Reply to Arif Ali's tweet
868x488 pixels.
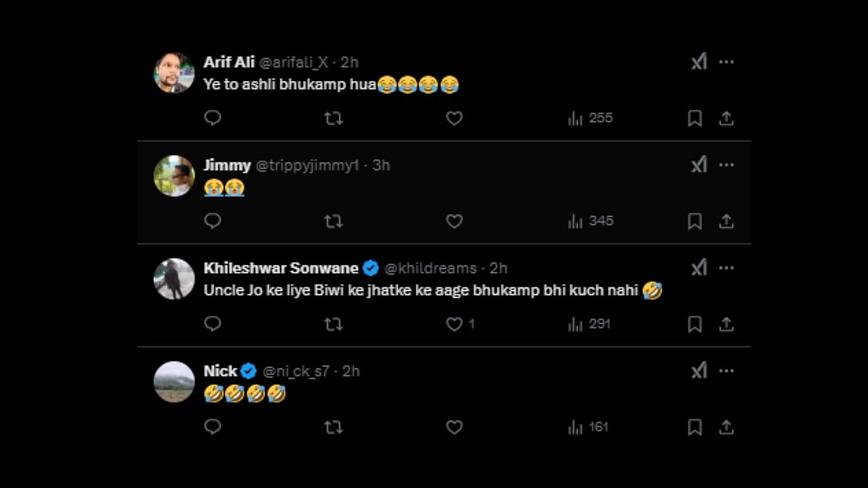coord(213,118)
